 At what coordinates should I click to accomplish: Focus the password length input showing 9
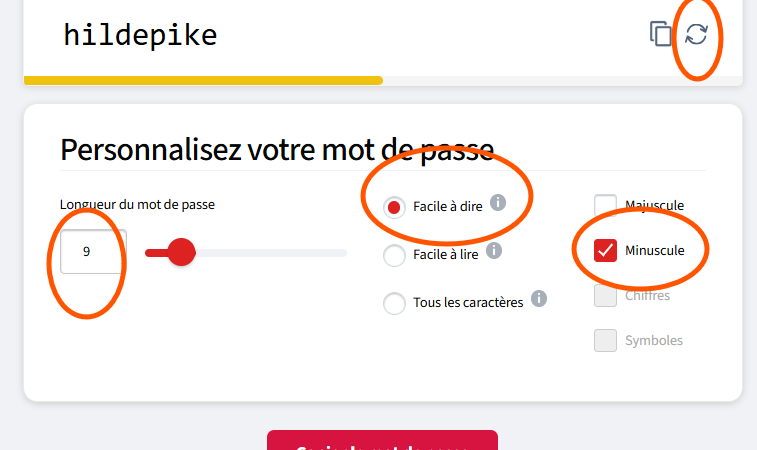(93, 252)
